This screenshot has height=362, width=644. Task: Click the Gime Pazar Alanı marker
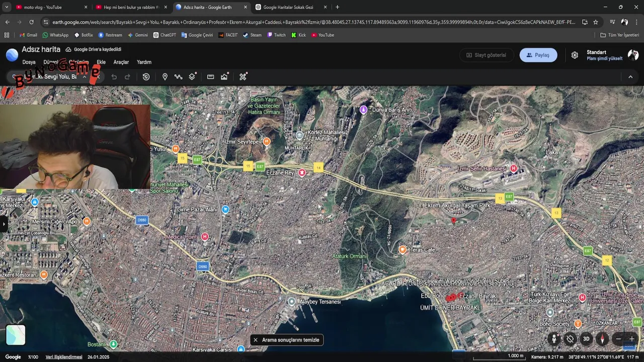225,209
